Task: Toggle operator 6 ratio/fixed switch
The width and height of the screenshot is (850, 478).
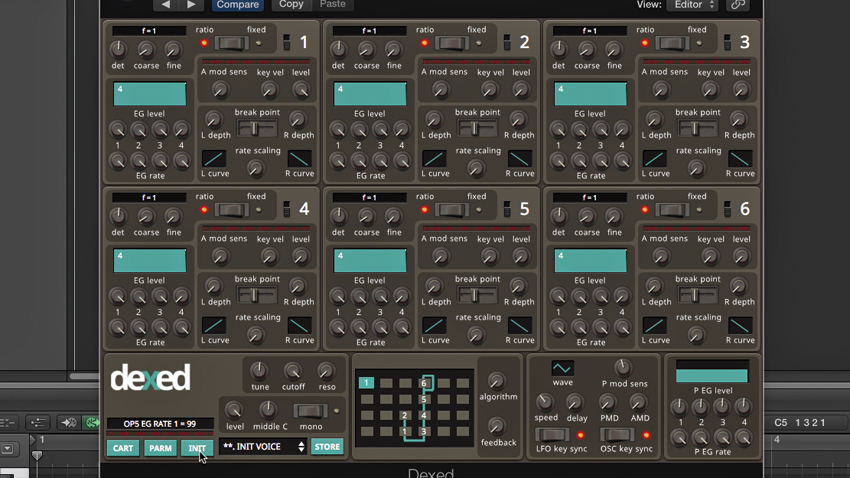Action: click(x=672, y=210)
